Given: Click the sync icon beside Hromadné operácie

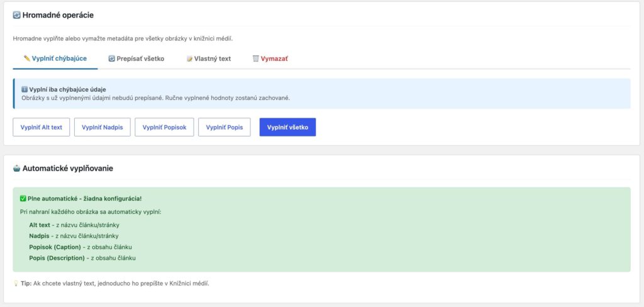Looking at the screenshot, I should point(17,15).
